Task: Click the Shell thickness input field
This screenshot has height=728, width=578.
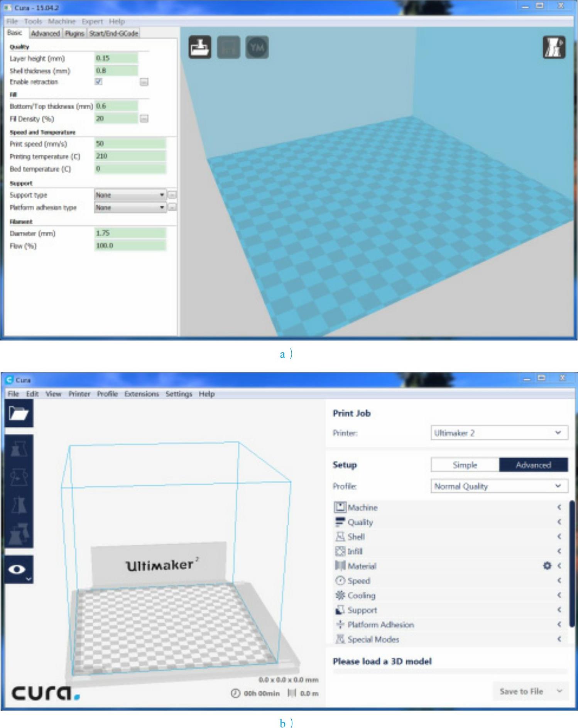Action: click(x=116, y=70)
